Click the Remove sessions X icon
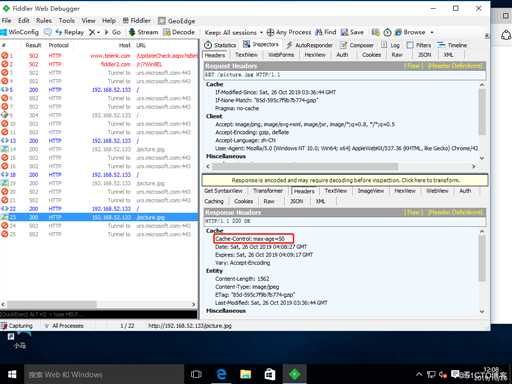512x384 pixels. point(92,32)
